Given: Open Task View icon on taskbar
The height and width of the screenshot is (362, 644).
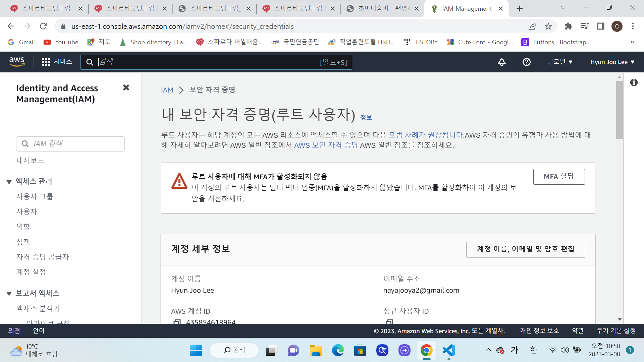Looking at the screenshot, I should (271, 350).
